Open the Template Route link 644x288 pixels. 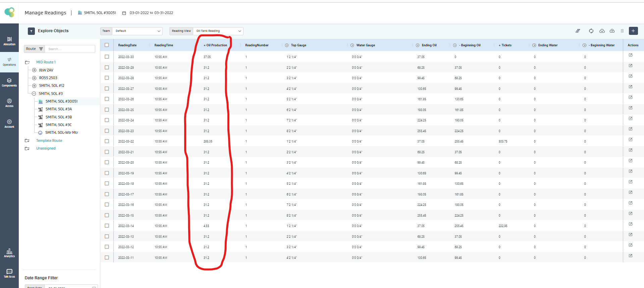click(x=49, y=140)
